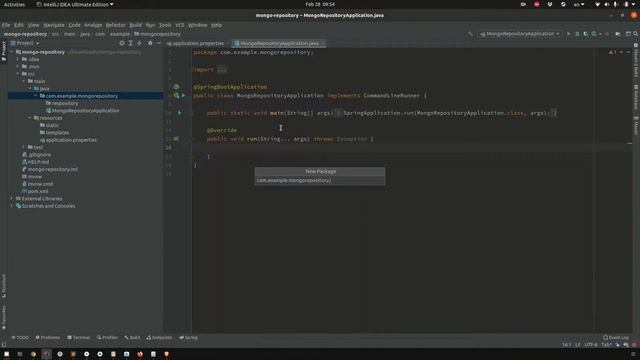Select MongoRepositoryApplication class in tree
640x360 pixels.
point(85,111)
